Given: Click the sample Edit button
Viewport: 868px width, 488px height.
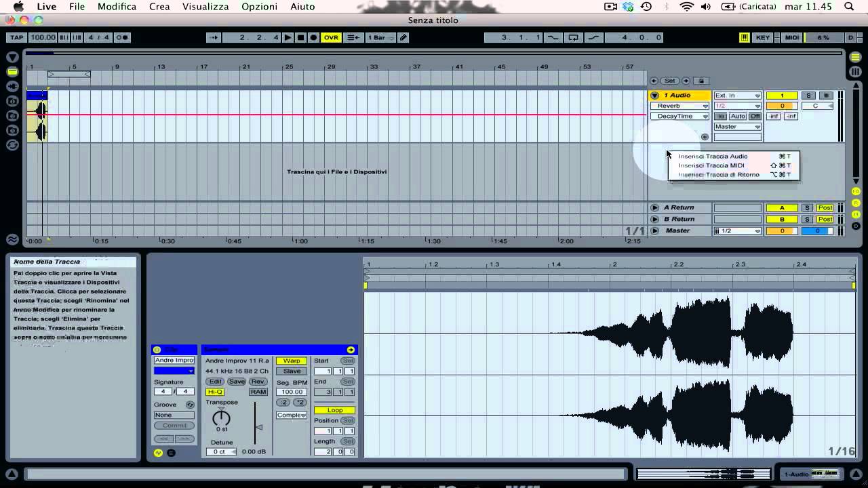Looking at the screenshot, I should point(215,382).
